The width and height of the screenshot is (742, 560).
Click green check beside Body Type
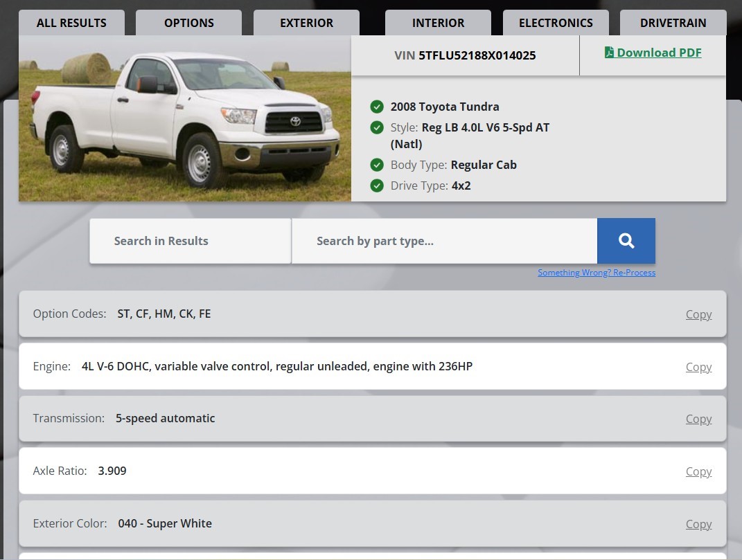pyautogui.click(x=377, y=165)
